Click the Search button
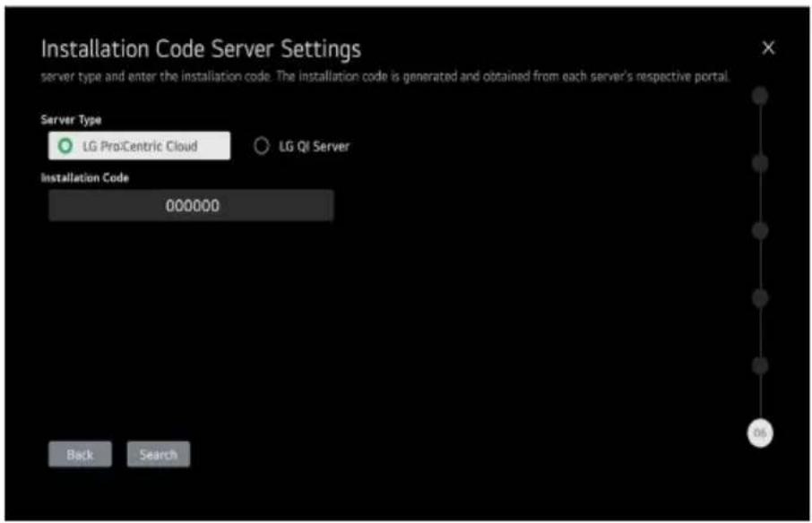 [159, 454]
